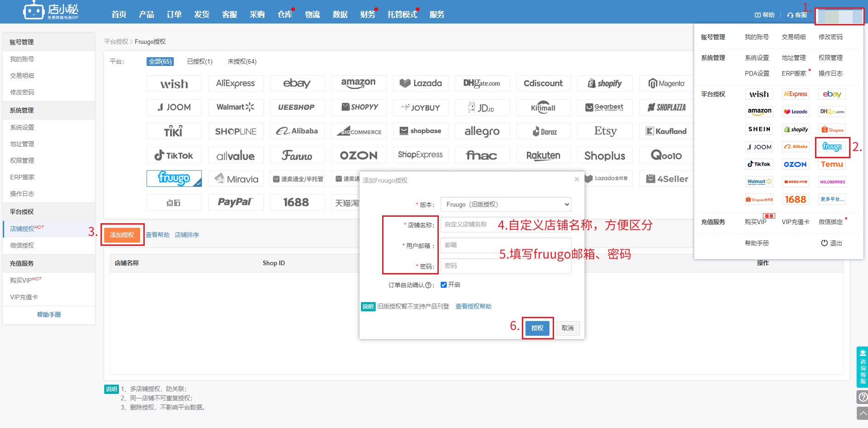The height and width of the screenshot is (428, 868).
Task: Choose the Cdiscount platform tile
Action: [544, 83]
